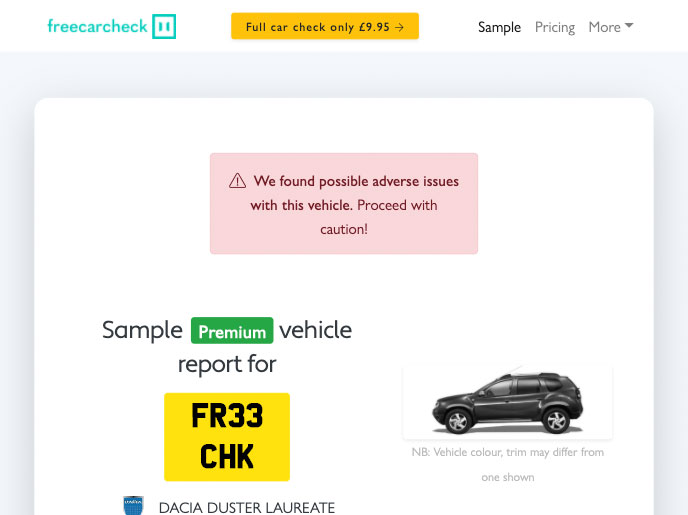Click the freecarcheck brand name text

pyautogui.click(x=97, y=26)
